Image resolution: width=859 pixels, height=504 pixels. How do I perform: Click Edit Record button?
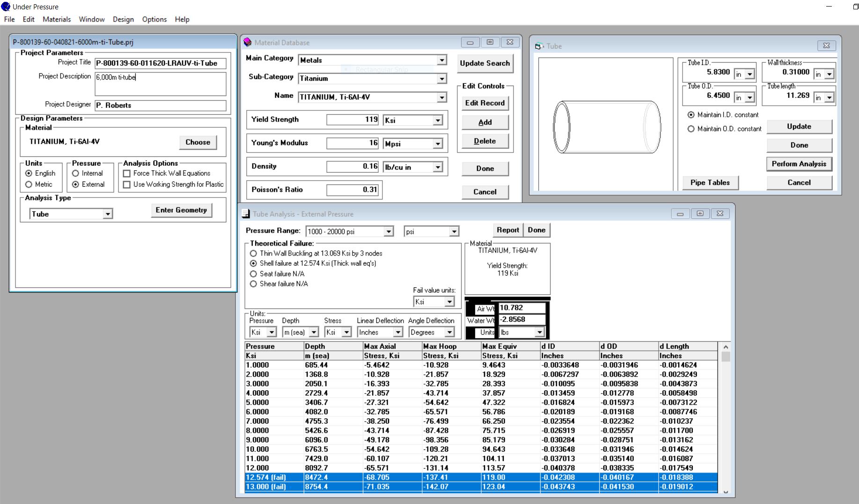[x=485, y=103]
